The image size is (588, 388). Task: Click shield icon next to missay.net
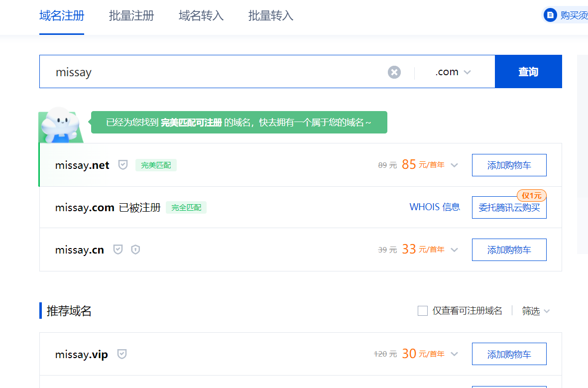point(123,165)
